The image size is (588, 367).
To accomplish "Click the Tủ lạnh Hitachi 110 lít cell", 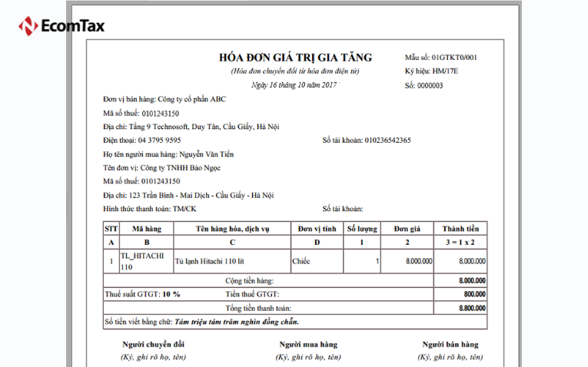I will click(x=210, y=261).
